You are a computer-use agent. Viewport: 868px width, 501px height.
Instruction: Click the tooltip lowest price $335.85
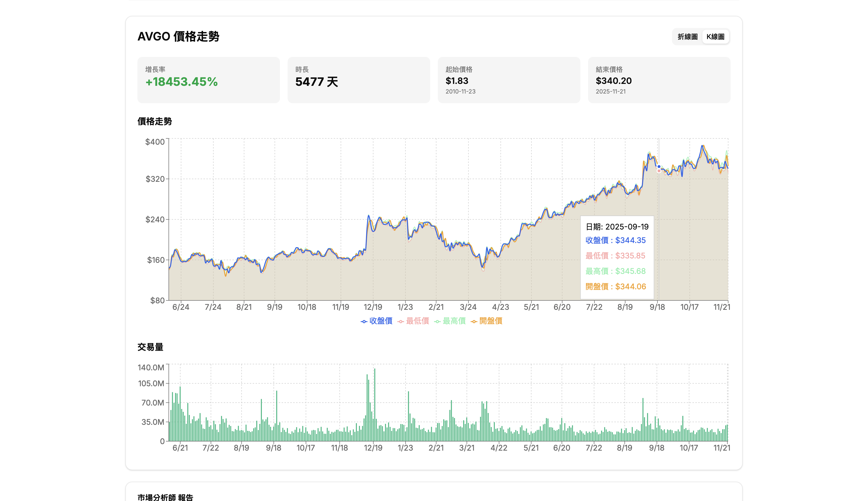pyautogui.click(x=630, y=256)
